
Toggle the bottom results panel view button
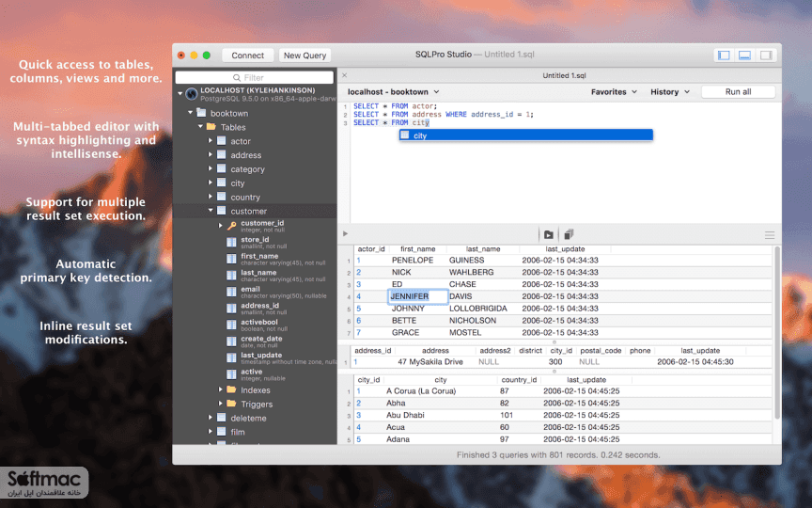click(744, 55)
